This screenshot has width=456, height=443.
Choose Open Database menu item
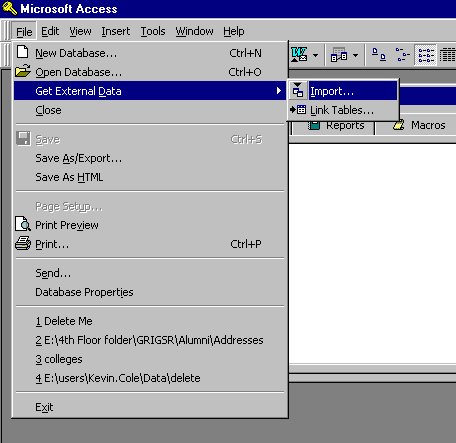[150, 72]
